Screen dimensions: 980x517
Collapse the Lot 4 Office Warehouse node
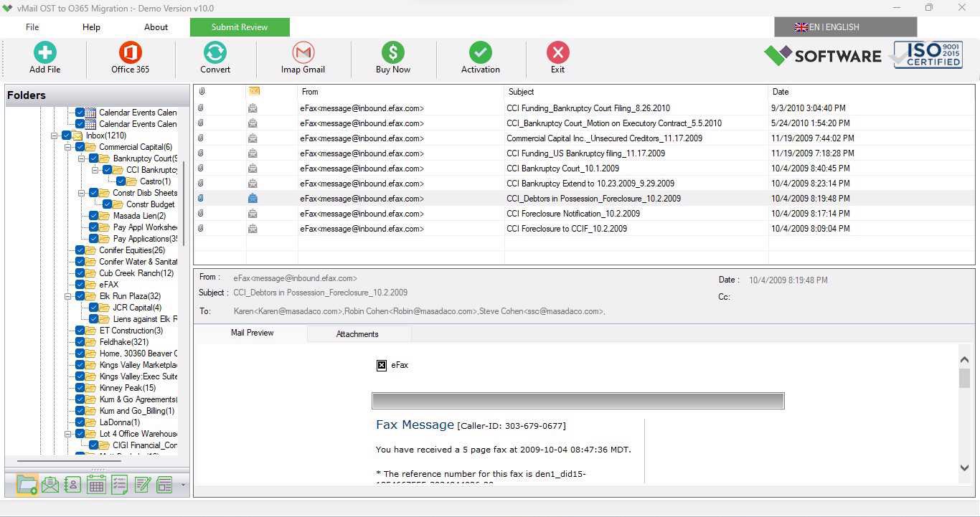click(x=68, y=434)
